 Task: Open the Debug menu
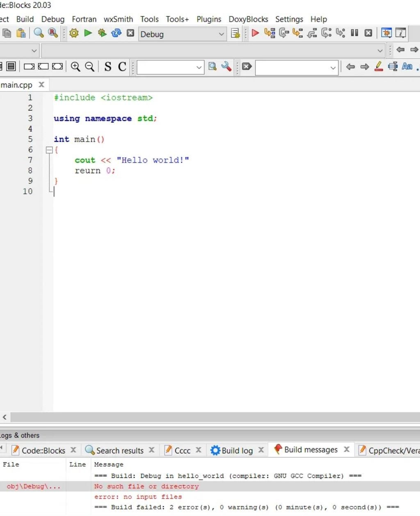coord(53,19)
